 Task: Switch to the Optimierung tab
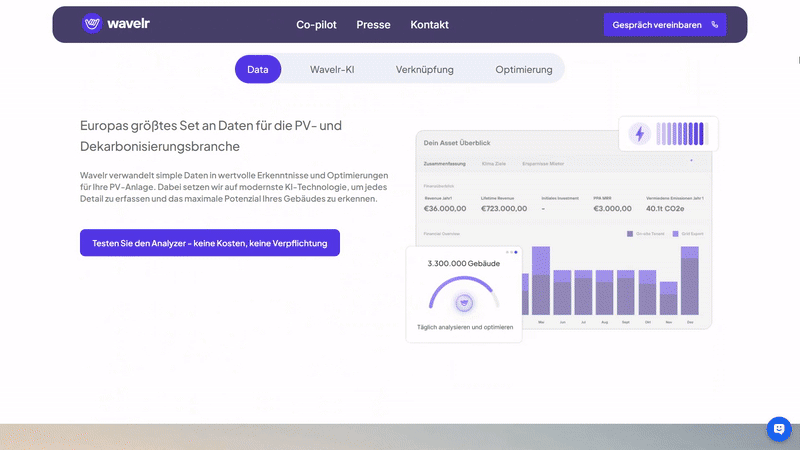point(524,69)
